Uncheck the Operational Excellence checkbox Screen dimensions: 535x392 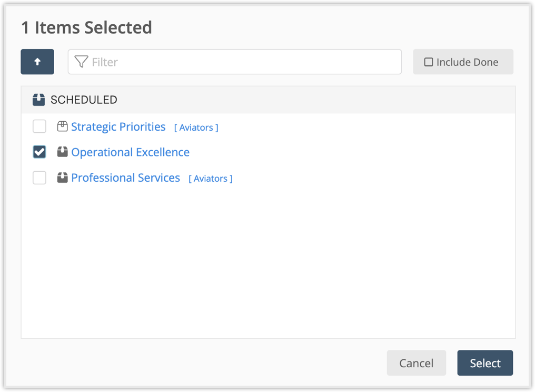point(39,152)
